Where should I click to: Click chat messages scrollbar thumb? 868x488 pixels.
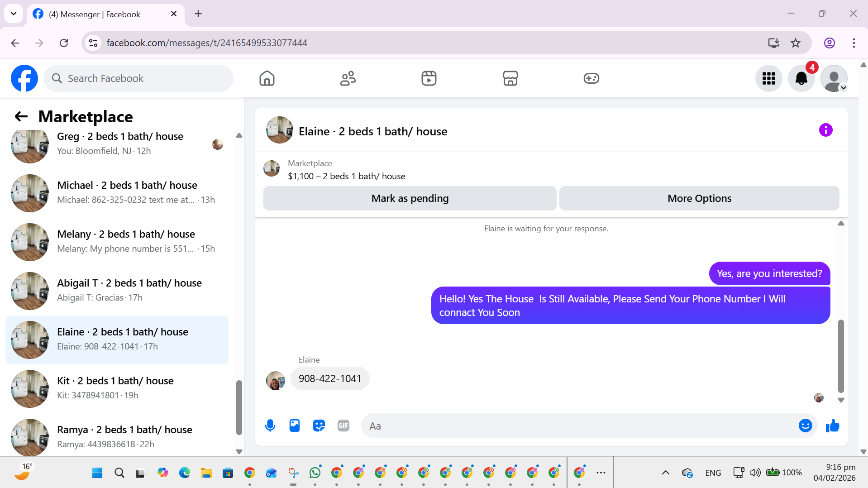[x=841, y=356]
